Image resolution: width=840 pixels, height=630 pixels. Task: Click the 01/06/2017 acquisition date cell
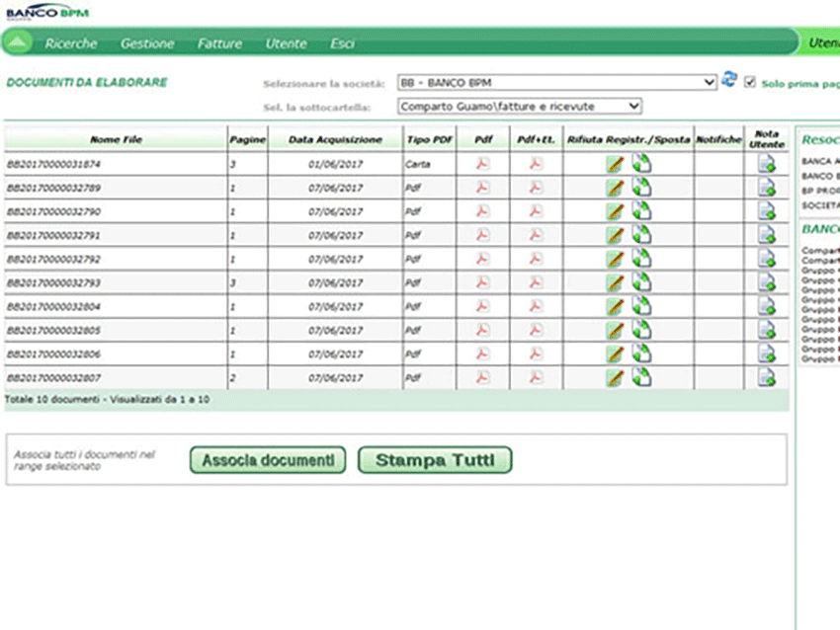[335, 164]
